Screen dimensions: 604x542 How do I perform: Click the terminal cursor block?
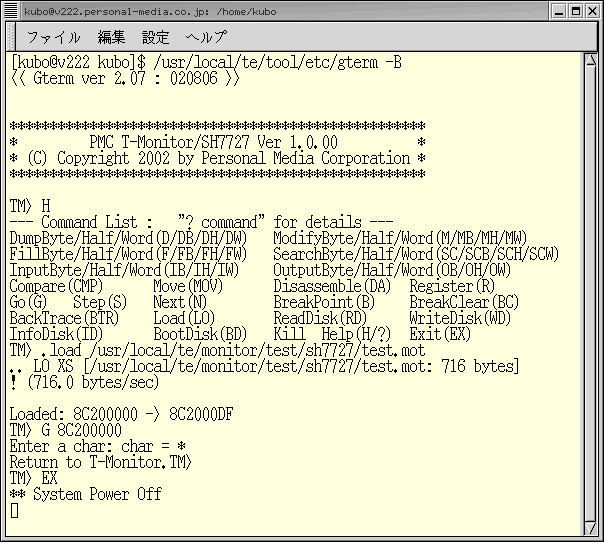[14, 510]
